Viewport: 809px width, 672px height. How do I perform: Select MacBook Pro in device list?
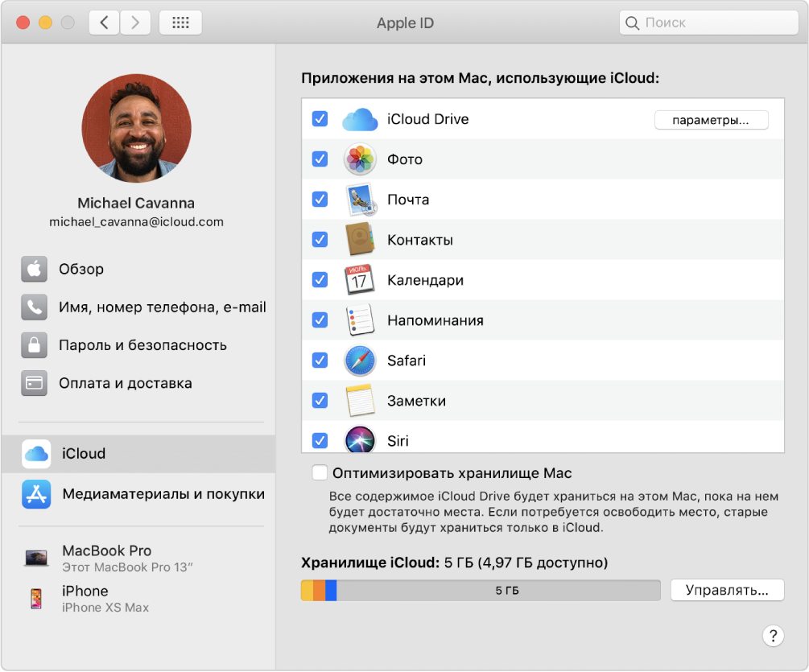pyautogui.click(x=138, y=559)
